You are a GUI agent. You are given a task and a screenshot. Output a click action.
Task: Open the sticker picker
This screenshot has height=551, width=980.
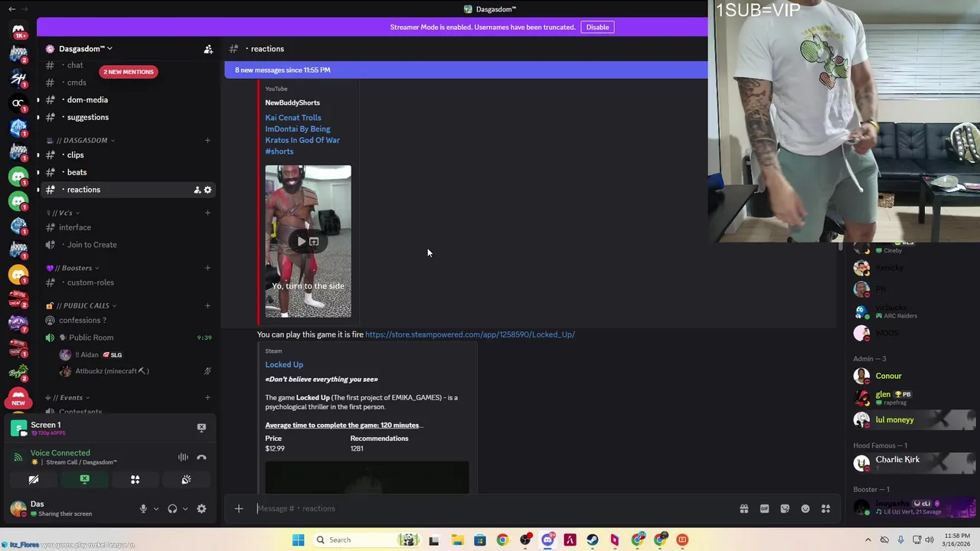(785, 509)
